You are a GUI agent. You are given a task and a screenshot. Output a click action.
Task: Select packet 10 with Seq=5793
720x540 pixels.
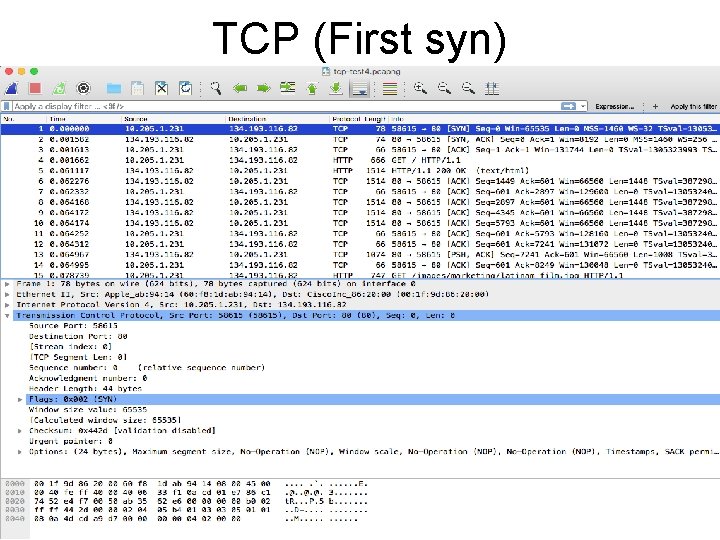tap(360, 223)
